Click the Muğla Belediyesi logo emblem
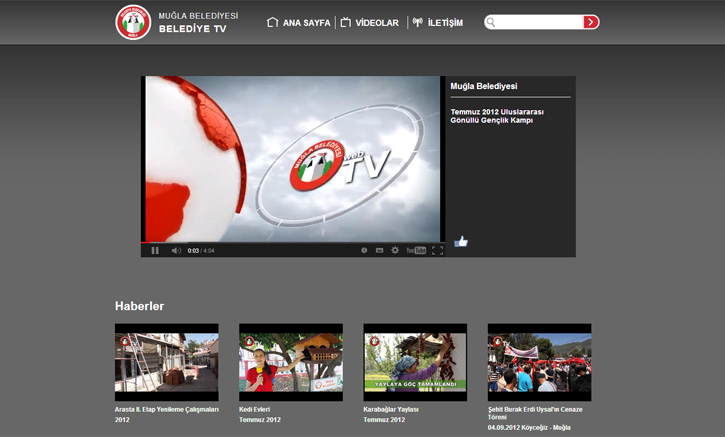This screenshot has height=437, width=725. click(x=133, y=22)
